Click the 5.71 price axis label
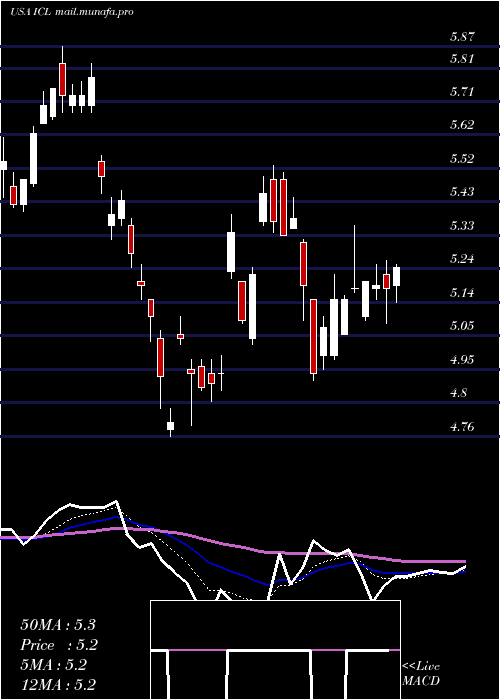This screenshot has height=700, width=500. (462, 92)
